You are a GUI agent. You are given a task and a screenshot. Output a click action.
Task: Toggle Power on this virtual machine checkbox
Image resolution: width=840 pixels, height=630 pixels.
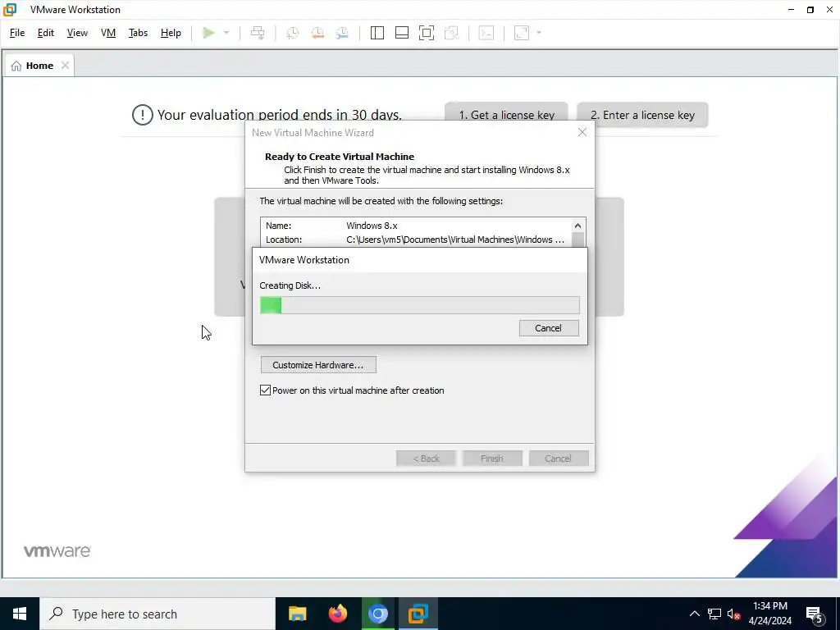point(265,390)
